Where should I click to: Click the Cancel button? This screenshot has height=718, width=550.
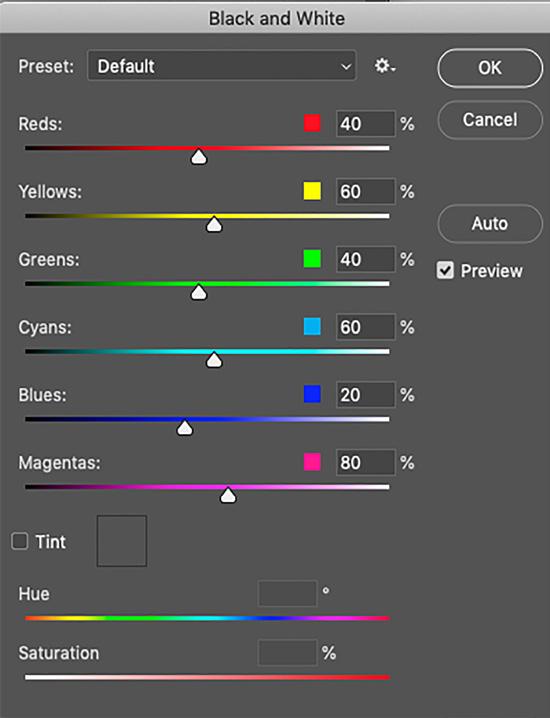490,120
